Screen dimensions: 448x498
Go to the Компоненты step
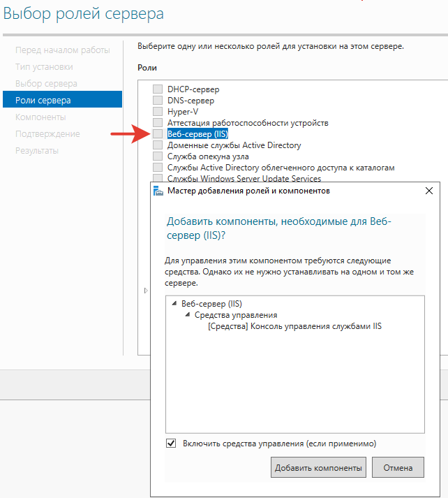40,117
